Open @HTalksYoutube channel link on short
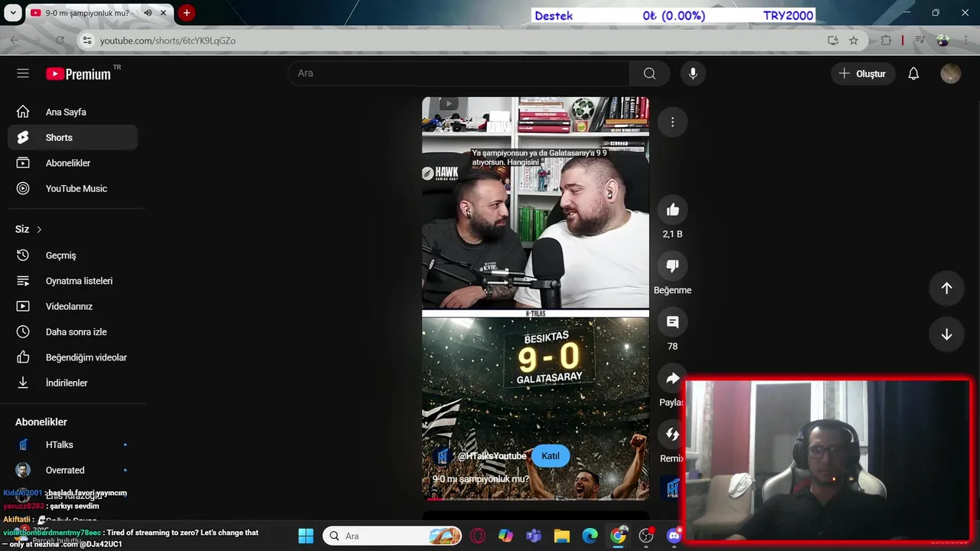The width and height of the screenshot is (980, 551). (x=492, y=456)
